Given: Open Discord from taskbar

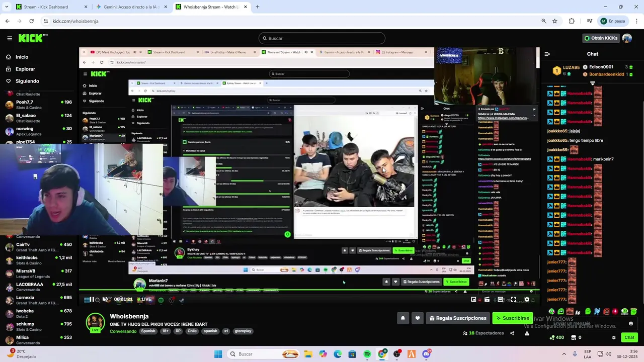Looking at the screenshot, I should point(426,354).
